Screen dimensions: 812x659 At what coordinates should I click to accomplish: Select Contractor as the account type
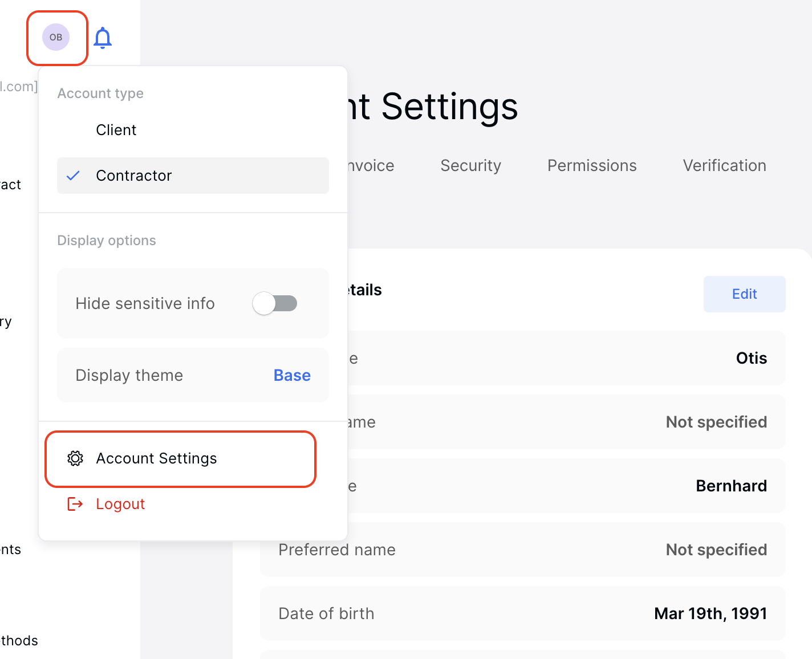134,176
